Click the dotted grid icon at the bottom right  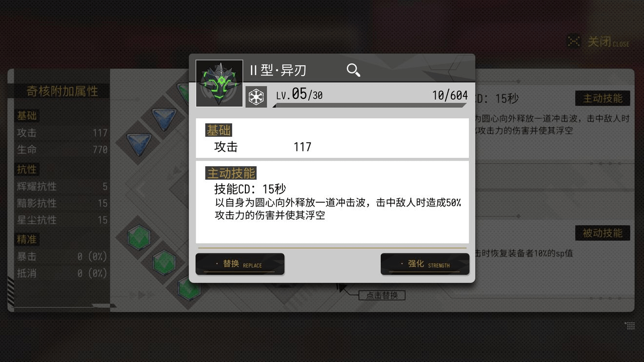630,325
